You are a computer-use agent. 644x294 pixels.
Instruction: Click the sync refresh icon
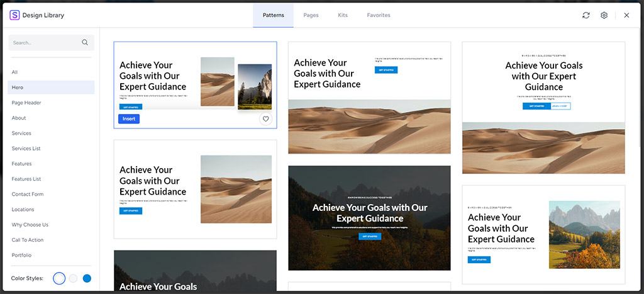pyautogui.click(x=586, y=15)
